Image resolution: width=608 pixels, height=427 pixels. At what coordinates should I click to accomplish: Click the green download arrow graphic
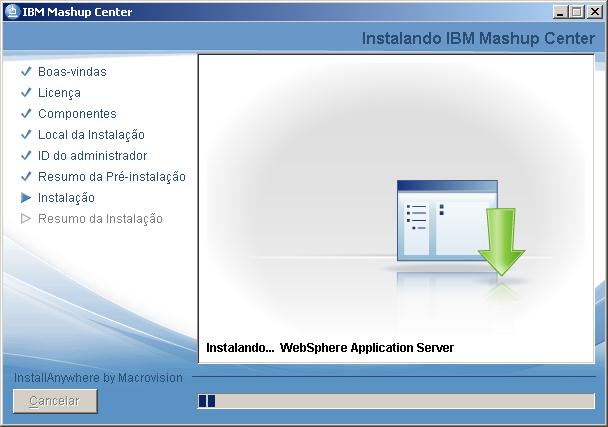pos(501,242)
